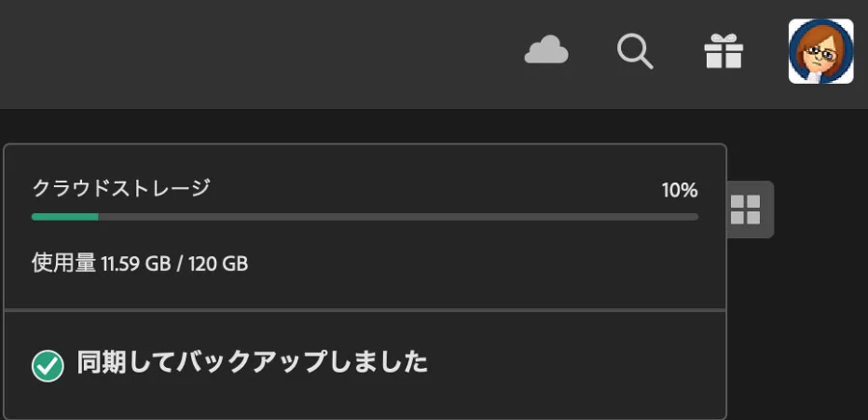Open search with the magnifier icon
The height and width of the screenshot is (420, 868).
[635, 51]
